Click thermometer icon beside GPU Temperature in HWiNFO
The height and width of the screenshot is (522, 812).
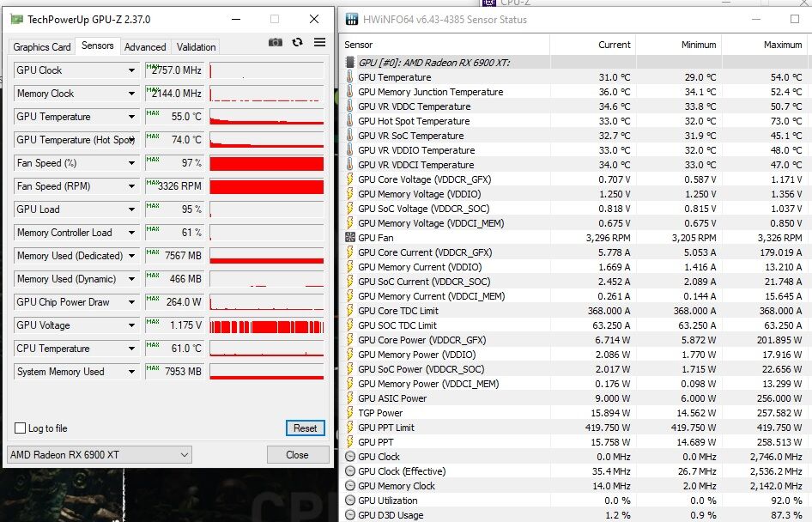(x=350, y=77)
